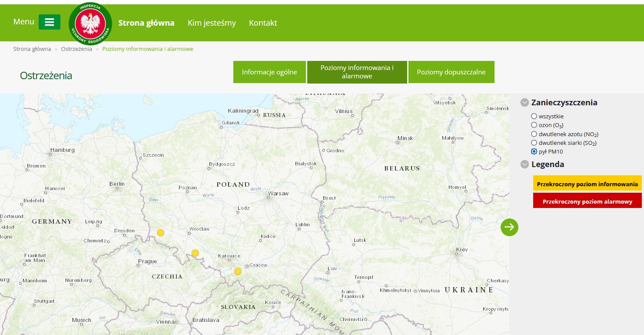The height and width of the screenshot is (335, 644).
Task: Click the yellow marker west of Wroclaw
Action: 160,232
